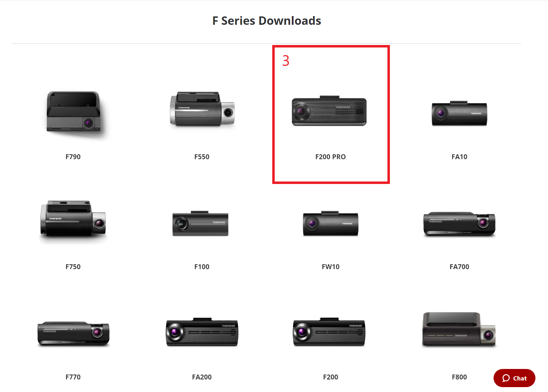Open the F200 PRO label link
548x392 pixels.
(x=331, y=157)
